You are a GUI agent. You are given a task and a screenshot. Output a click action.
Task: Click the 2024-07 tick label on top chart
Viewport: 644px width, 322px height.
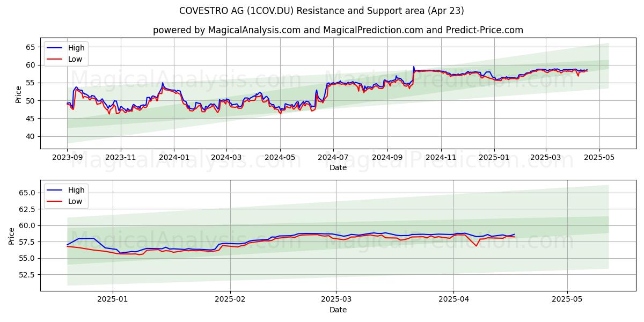(333, 158)
